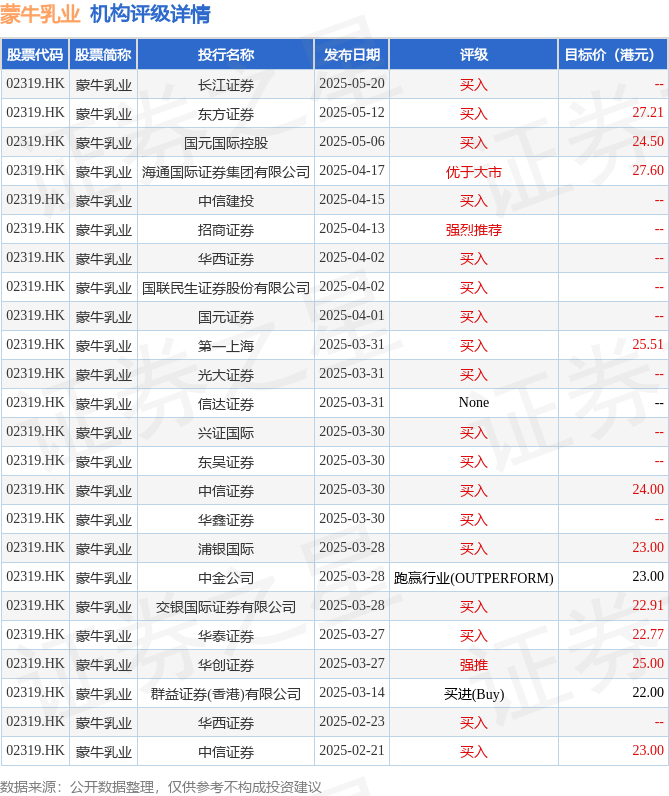Select the 信达证券 cell
669x796 pixels.
(x=226, y=404)
